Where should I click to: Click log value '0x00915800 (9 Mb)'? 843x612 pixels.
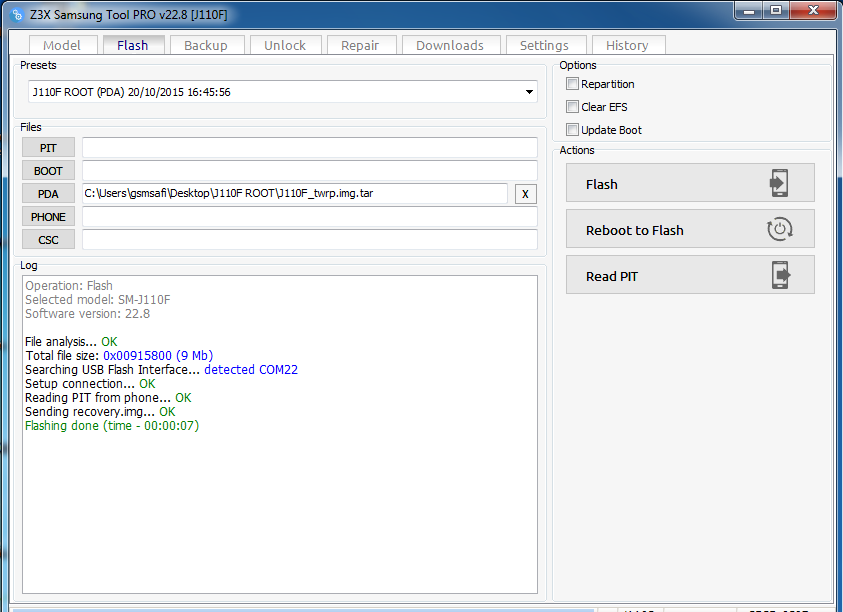pyautogui.click(x=158, y=356)
